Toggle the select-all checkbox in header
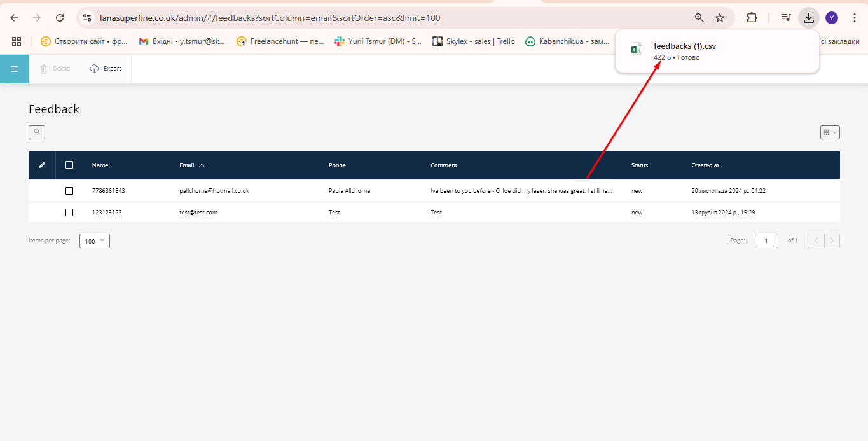This screenshot has height=441, width=868. pos(69,165)
